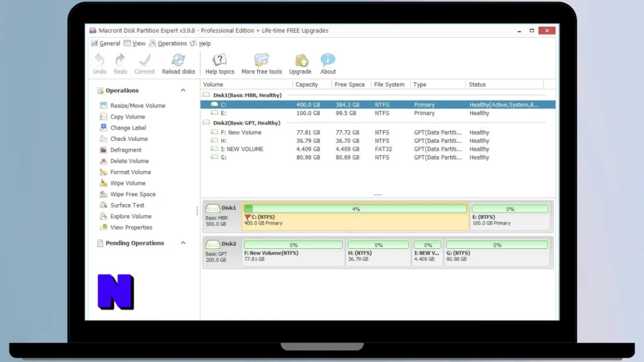Image resolution: width=644 pixels, height=362 pixels.
Task: Collapse the Pending Operations section
Action: [183, 243]
